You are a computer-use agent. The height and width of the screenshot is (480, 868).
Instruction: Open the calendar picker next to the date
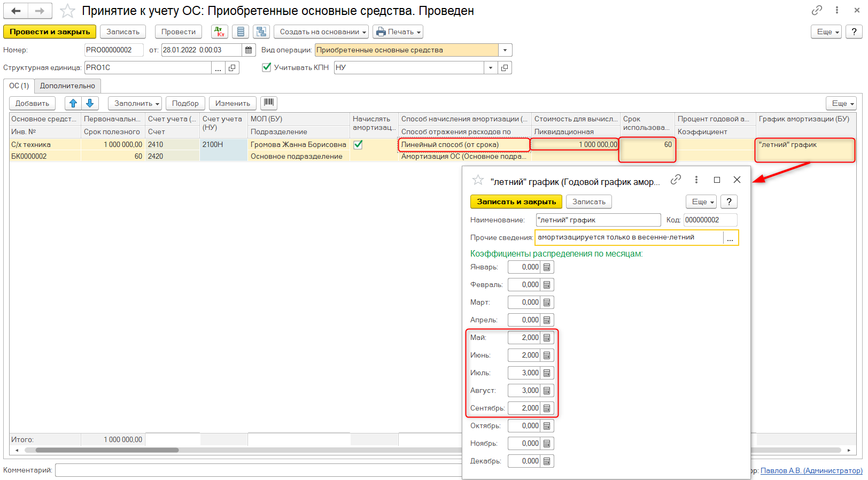249,50
